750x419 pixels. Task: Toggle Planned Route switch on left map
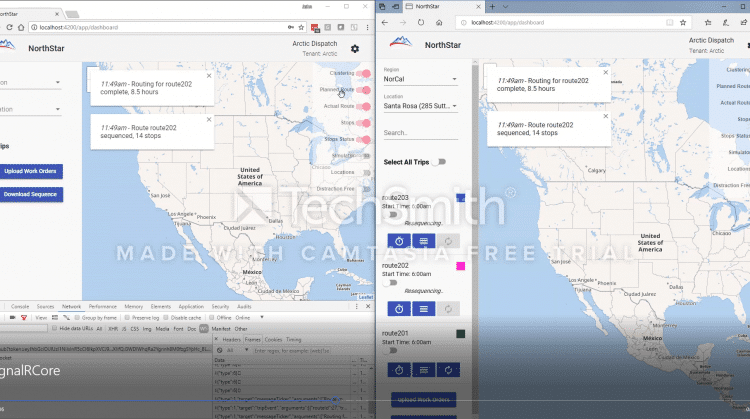point(366,90)
